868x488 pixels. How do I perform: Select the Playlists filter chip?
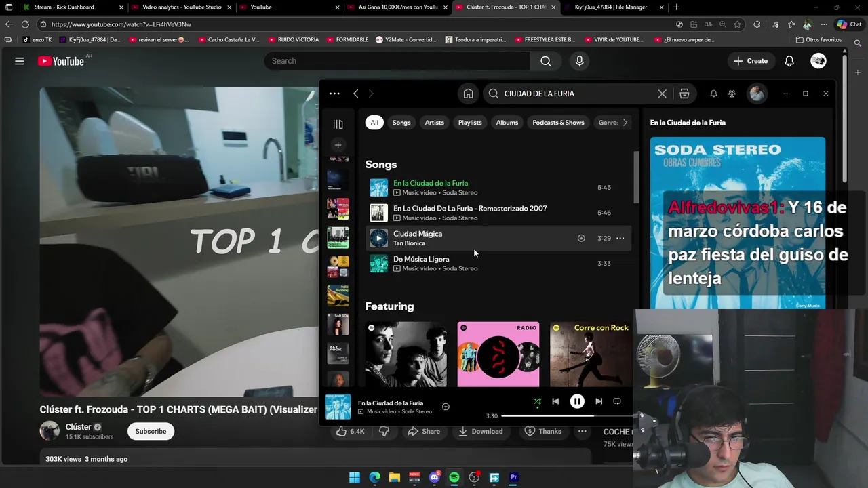470,123
